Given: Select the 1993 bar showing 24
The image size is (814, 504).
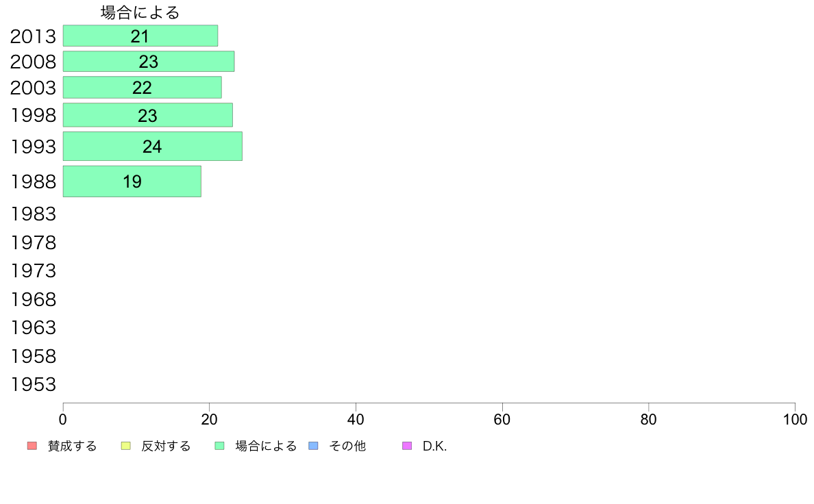Looking at the screenshot, I should [x=153, y=146].
